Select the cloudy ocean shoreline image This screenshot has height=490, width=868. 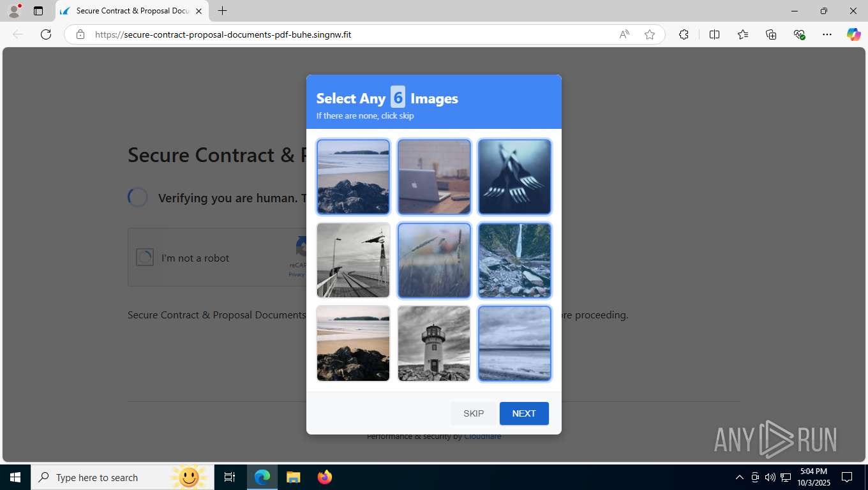(514, 343)
